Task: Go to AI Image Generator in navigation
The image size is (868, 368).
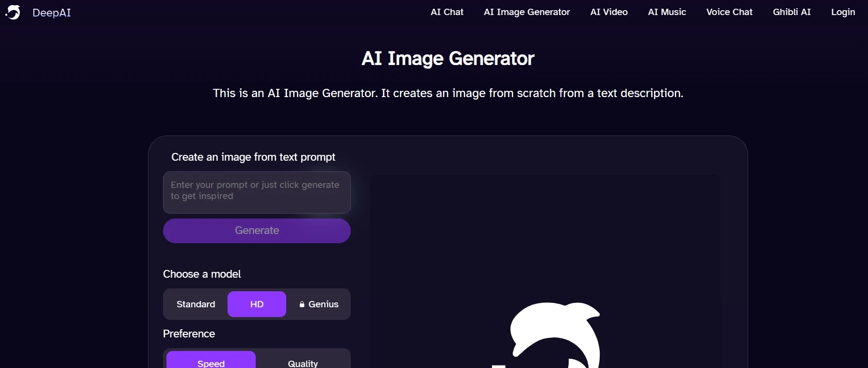Action: click(526, 12)
